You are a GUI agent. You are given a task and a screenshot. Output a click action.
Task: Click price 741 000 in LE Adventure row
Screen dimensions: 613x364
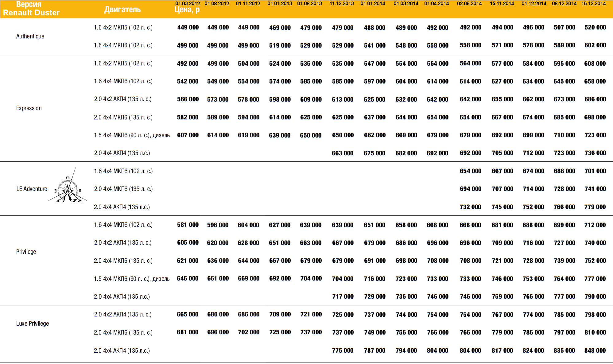[x=595, y=189]
